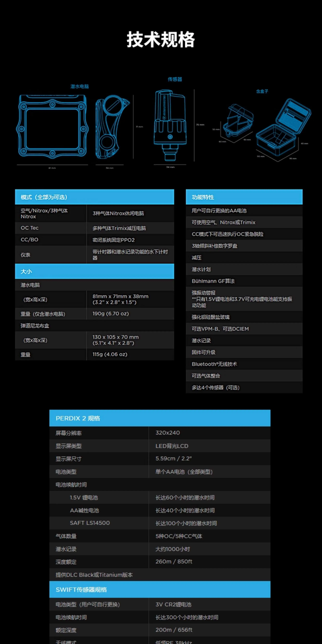The image size is (322, 644).
Task: Click the LED背光LCD display type value
Action: click(172, 446)
